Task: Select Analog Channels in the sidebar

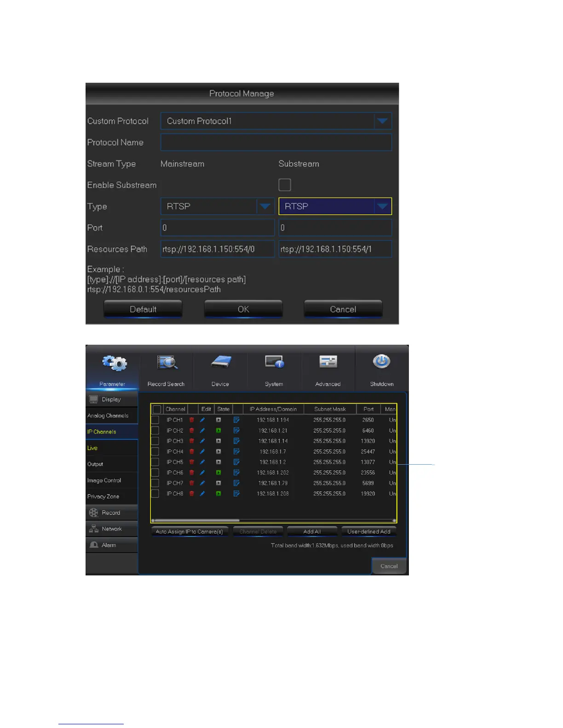Action: coord(112,415)
